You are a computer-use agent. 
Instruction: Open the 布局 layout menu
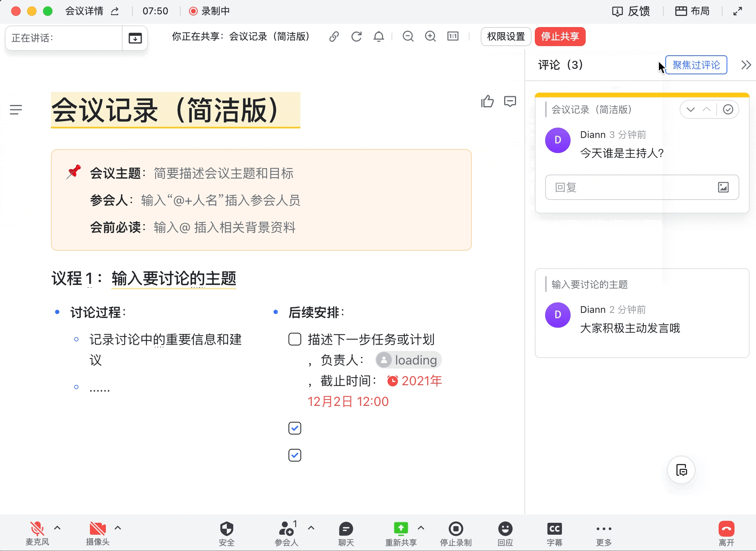(x=692, y=11)
